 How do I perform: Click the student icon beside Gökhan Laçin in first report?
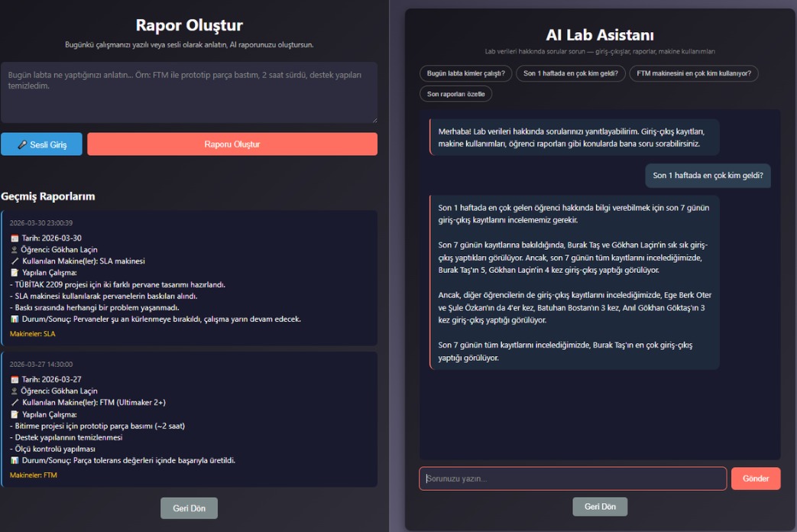[15, 250]
